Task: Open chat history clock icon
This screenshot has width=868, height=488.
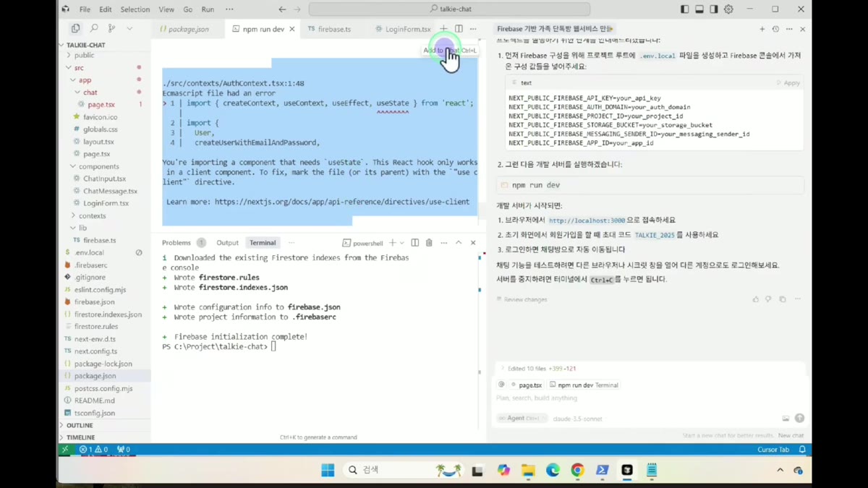Action: tap(775, 29)
